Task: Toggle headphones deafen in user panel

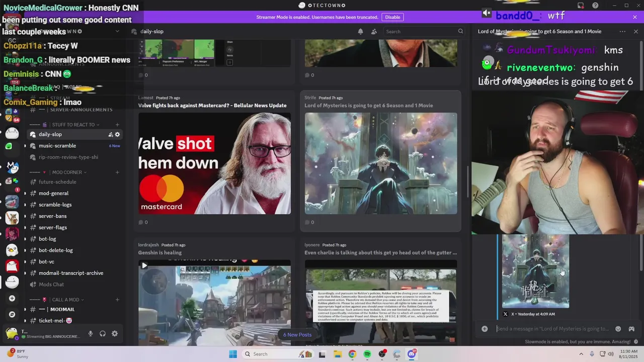Action: 103,333
